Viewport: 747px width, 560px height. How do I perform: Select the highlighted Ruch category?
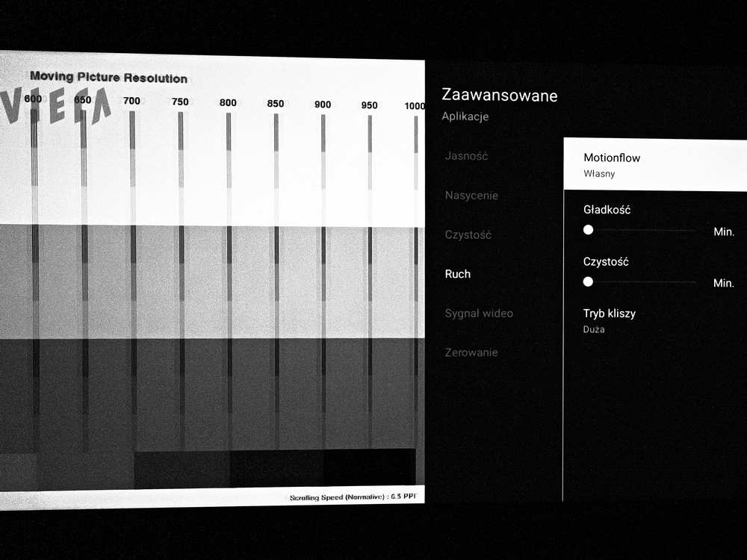point(458,274)
